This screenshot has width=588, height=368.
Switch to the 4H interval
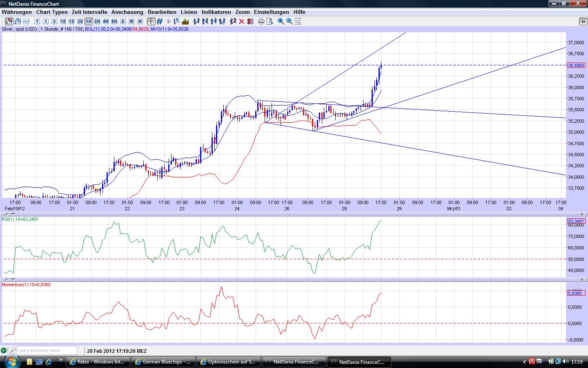pyautogui.click(x=106, y=21)
